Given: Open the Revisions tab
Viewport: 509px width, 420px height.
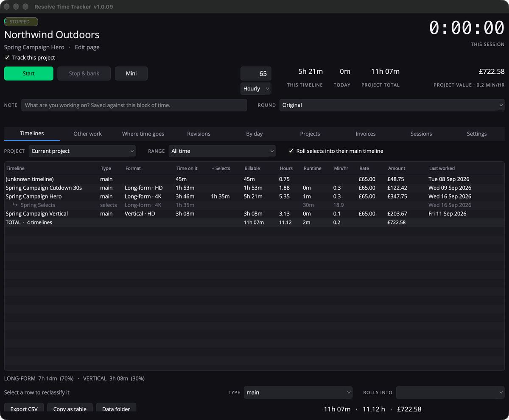Looking at the screenshot, I should [x=199, y=134].
